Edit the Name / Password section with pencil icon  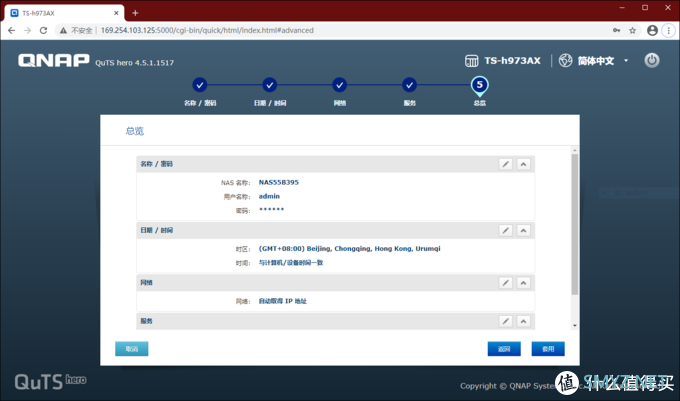coord(505,164)
